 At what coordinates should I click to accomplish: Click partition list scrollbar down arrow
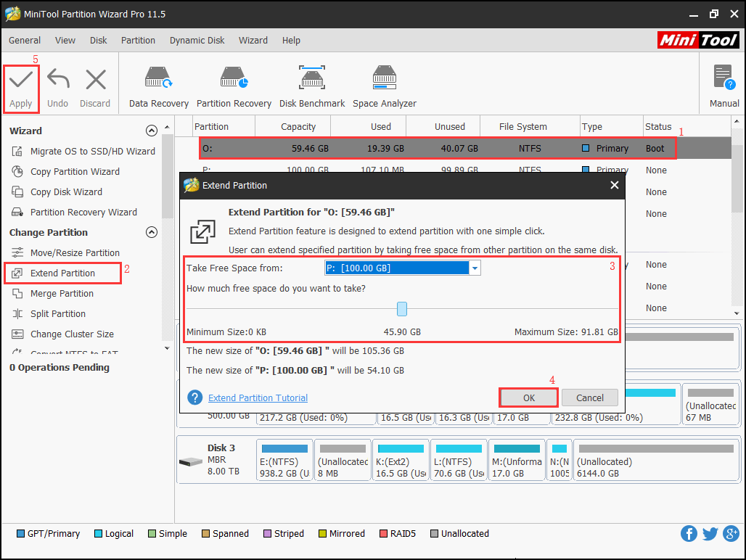[737, 313]
